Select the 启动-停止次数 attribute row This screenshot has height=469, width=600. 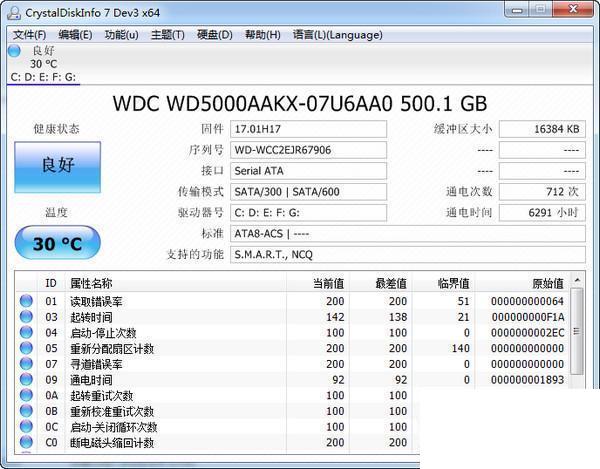(x=292, y=332)
